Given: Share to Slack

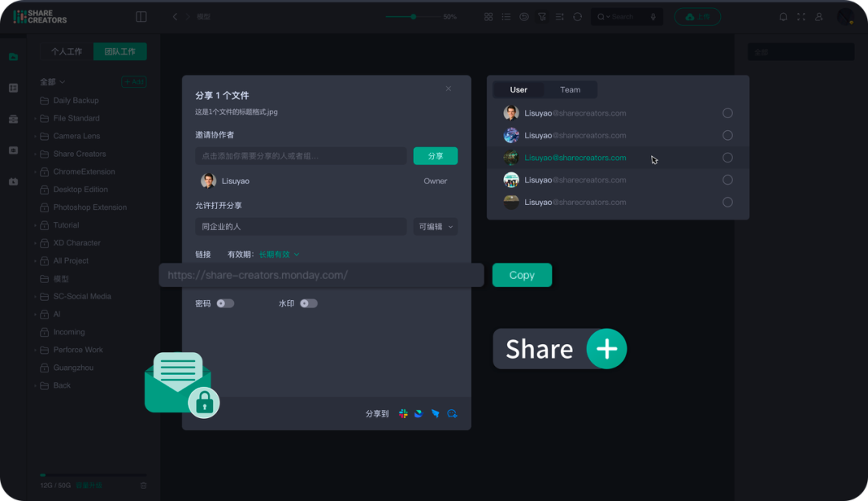Looking at the screenshot, I should tap(403, 413).
